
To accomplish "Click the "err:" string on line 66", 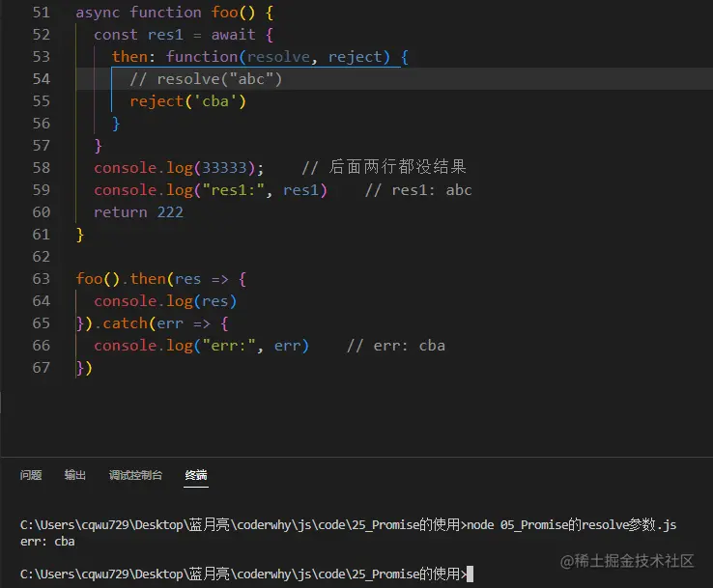I will pos(229,346).
